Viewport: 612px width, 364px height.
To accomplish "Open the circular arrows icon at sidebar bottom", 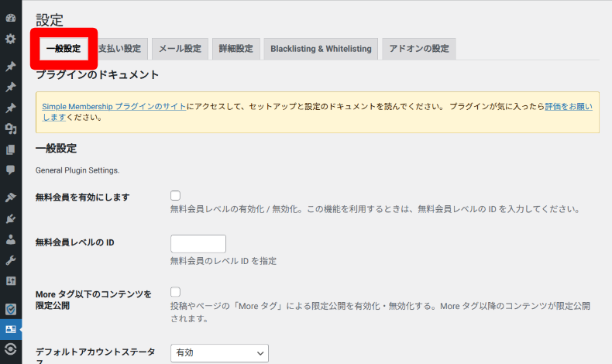I will pyautogui.click(x=11, y=349).
